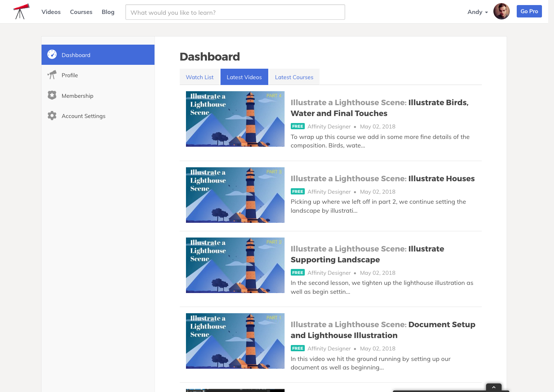
Task: Expand the Andy account dropdown
Action: 477,12
